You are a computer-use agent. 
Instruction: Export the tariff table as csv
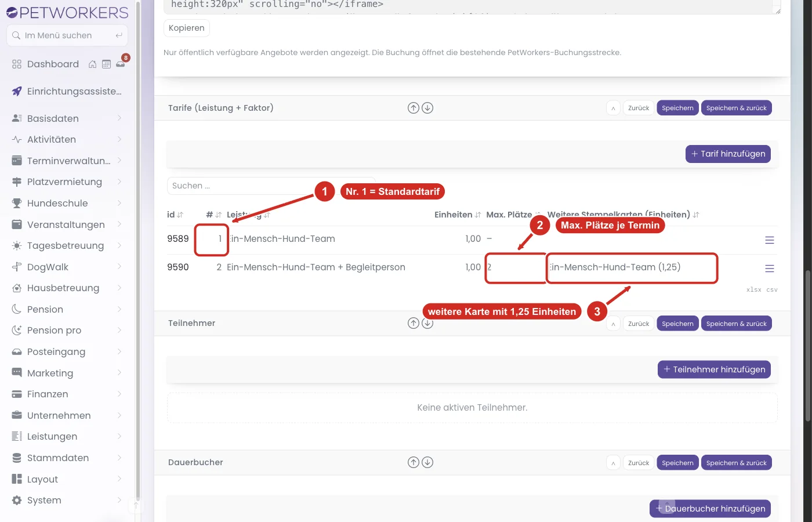(x=772, y=289)
